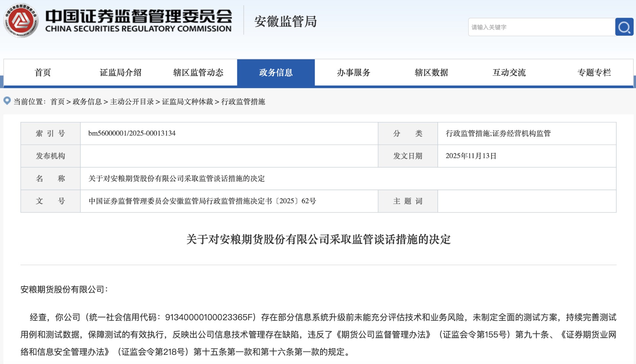Open the 互动交流 navigation tab
This screenshot has height=364, width=636.
(509, 72)
